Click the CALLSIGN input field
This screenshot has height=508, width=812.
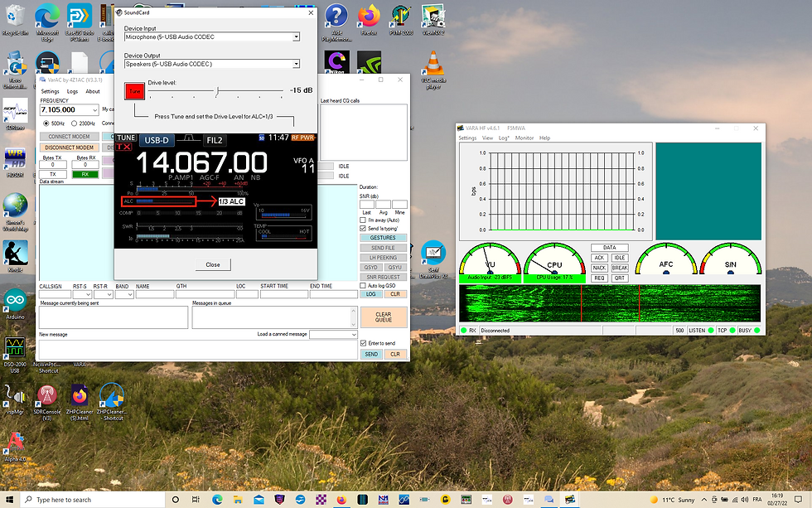pyautogui.click(x=55, y=294)
